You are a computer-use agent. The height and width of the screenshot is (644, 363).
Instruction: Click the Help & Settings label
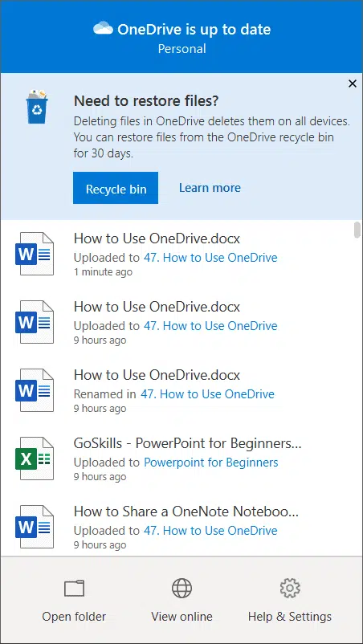click(290, 617)
